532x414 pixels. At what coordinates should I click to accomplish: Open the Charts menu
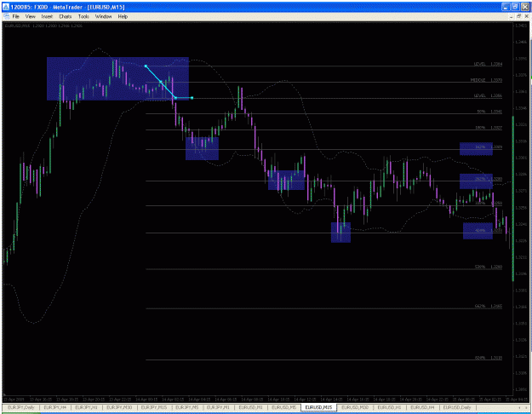[66, 16]
